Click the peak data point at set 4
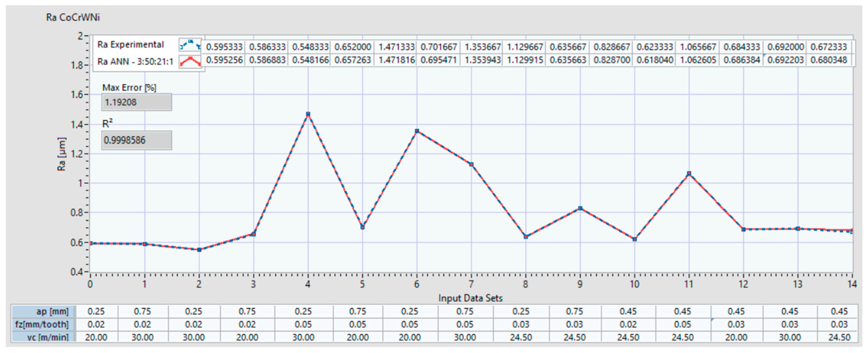868x353 pixels. pyautogui.click(x=308, y=114)
